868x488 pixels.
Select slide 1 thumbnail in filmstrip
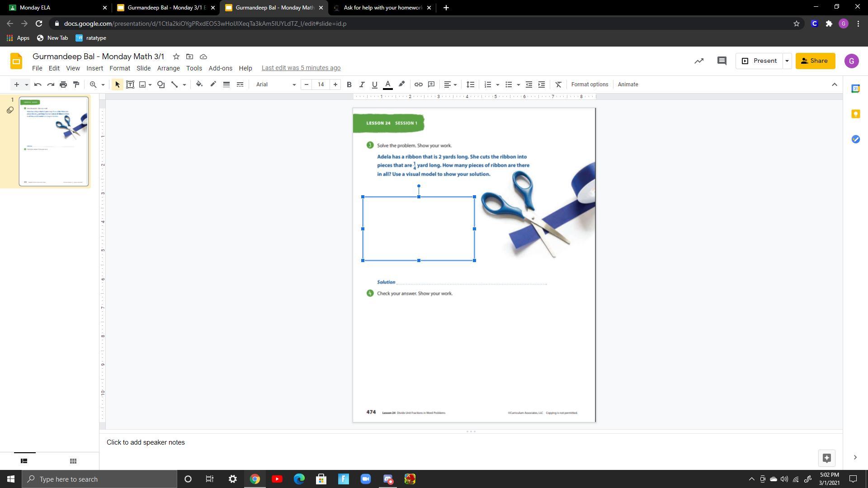(53, 141)
